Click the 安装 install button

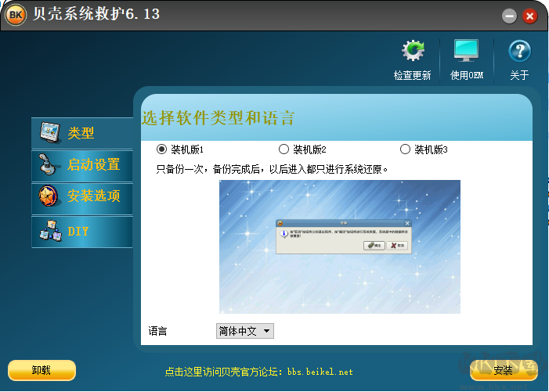[503, 370]
